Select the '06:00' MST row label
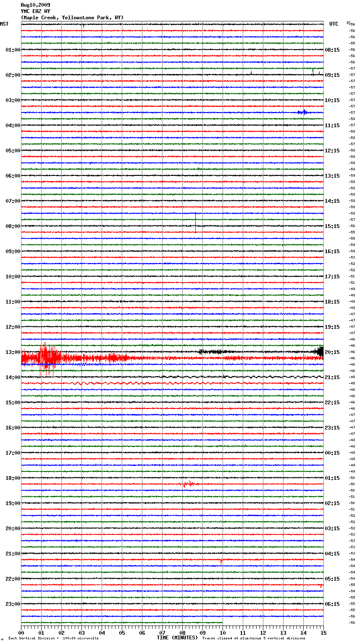Screen dimensions: 357x644 coord(13,176)
